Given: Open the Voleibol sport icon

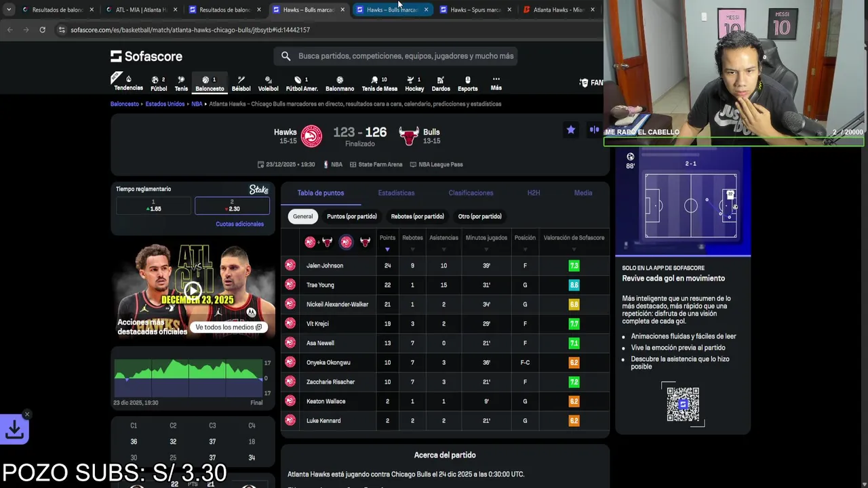Looking at the screenshot, I should click(268, 83).
